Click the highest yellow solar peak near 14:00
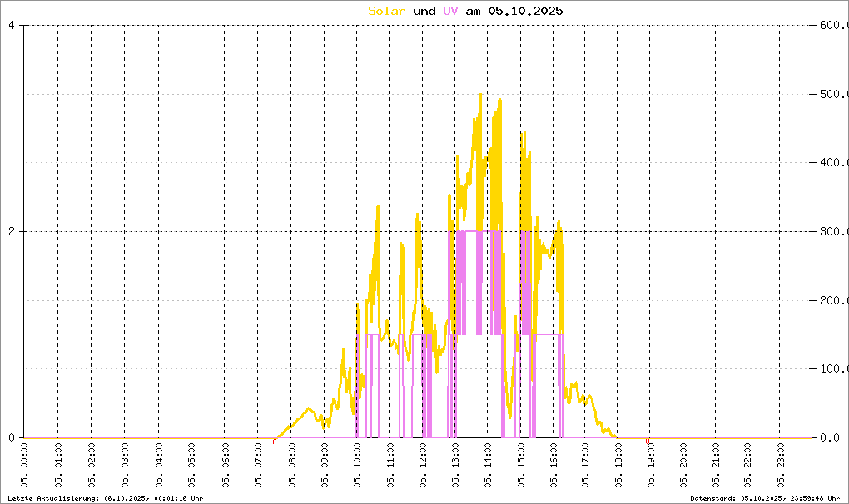Viewport: 849px width, 504px height. (x=480, y=95)
